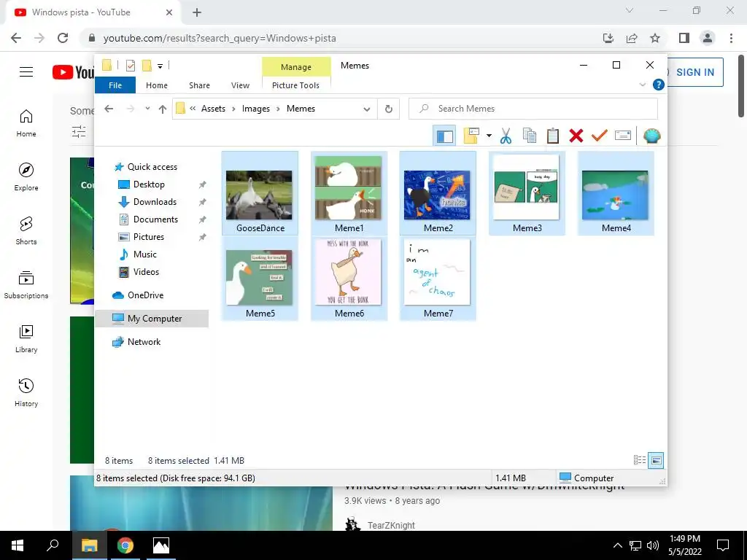Click the Paste clipboard icon
Image resolution: width=747 pixels, height=560 pixels.
click(553, 136)
